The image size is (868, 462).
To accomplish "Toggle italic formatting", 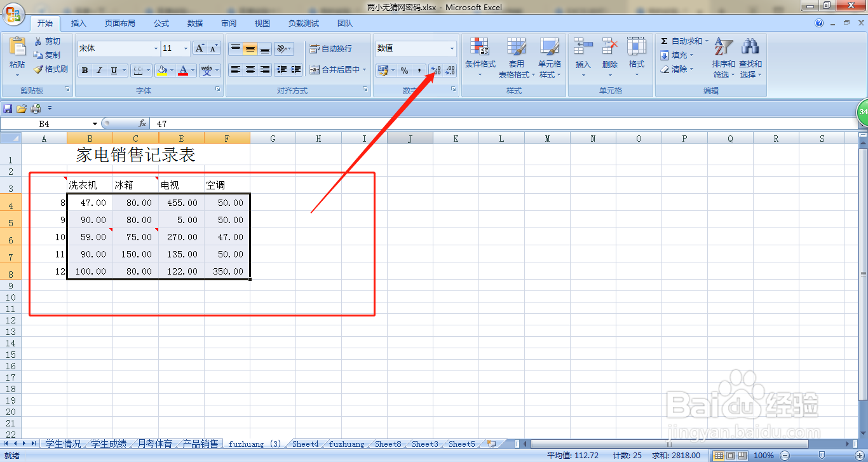I will tap(99, 71).
